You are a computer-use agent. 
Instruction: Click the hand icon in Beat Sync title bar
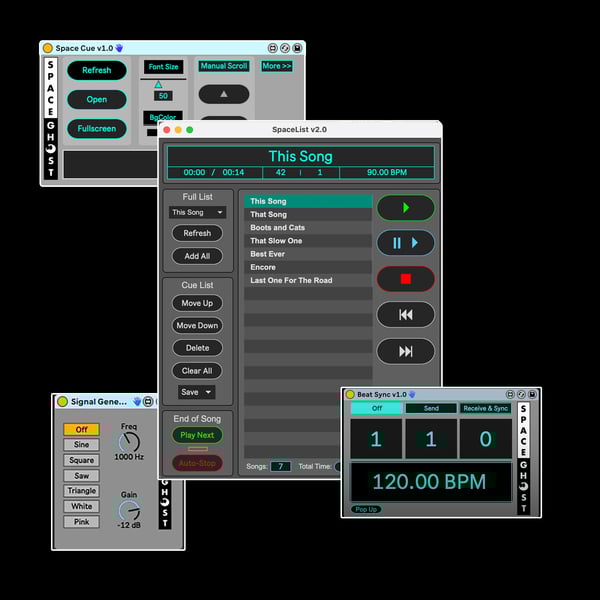412,394
